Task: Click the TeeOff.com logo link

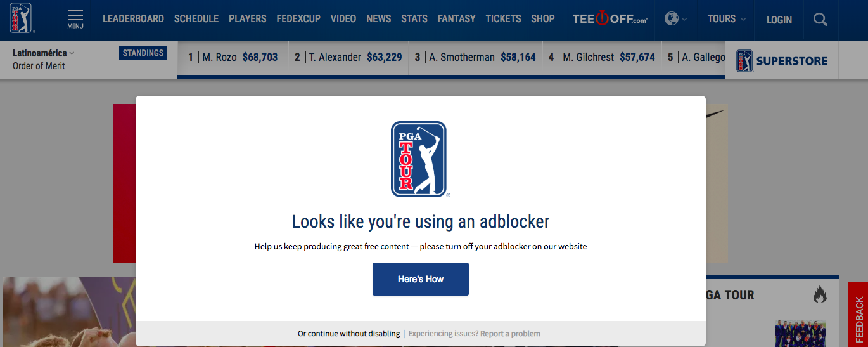Action: click(x=610, y=19)
